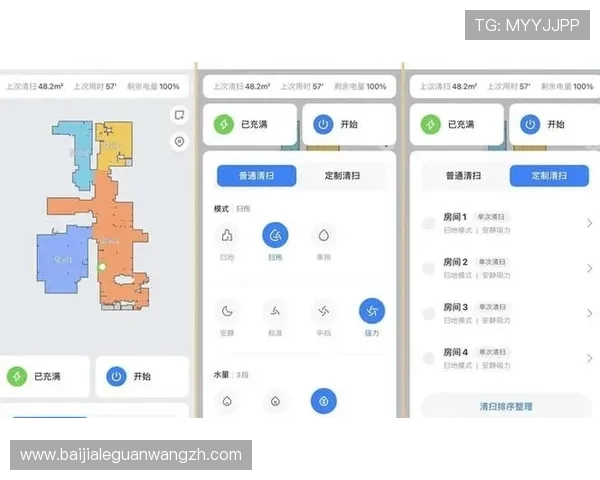The height and width of the screenshot is (480, 600).
Task: Select the 扫地 sweep-only mode icon
Action: (x=227, y=235)
